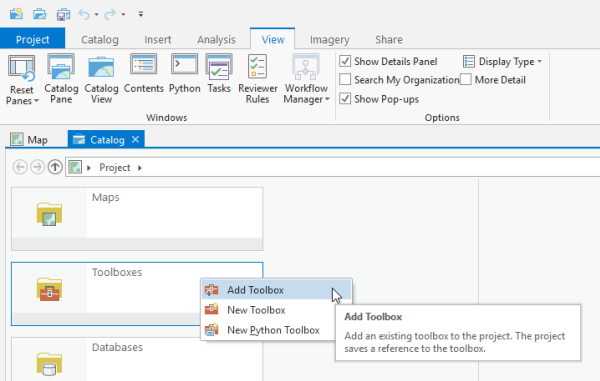
Task: Open the Undo history dropdown arrow
Action: [x=96, y=15]
